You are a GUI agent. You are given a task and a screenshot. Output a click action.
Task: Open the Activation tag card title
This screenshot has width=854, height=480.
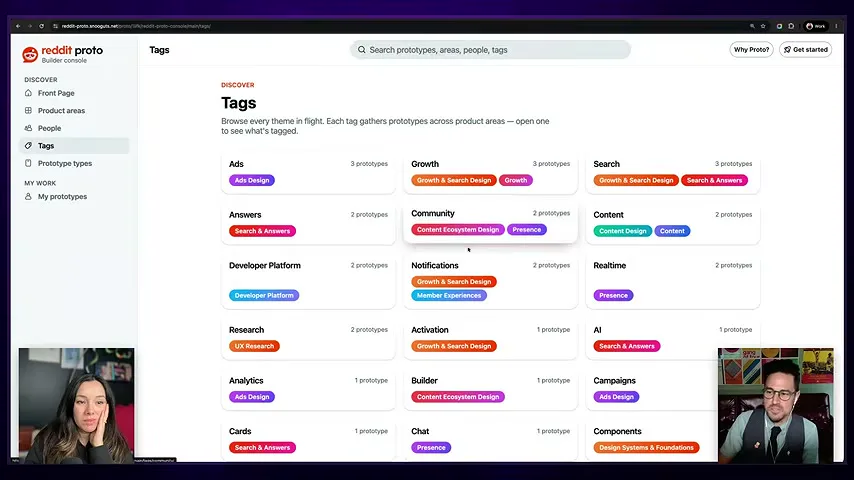[x=430, y=330]
